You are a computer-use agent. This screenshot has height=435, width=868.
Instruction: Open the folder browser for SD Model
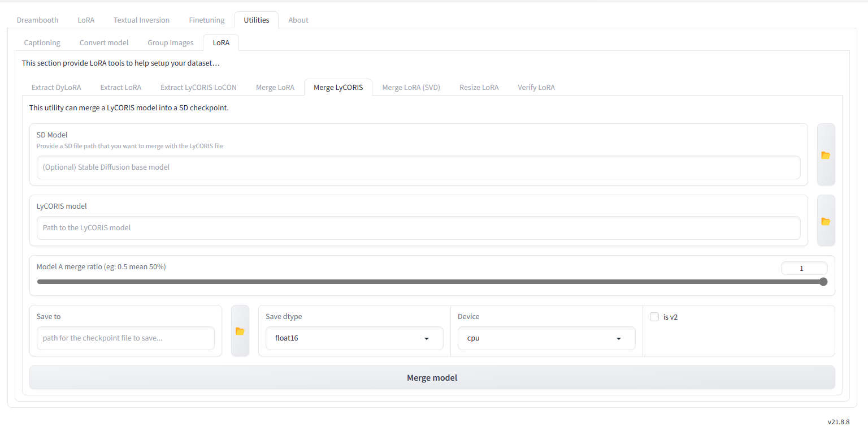826,155
